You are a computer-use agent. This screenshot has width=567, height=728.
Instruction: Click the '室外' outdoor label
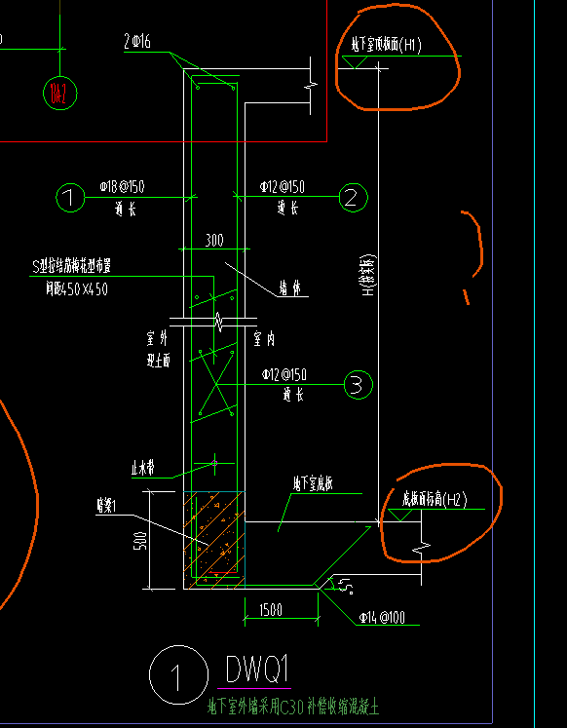(x=157, y=339)
